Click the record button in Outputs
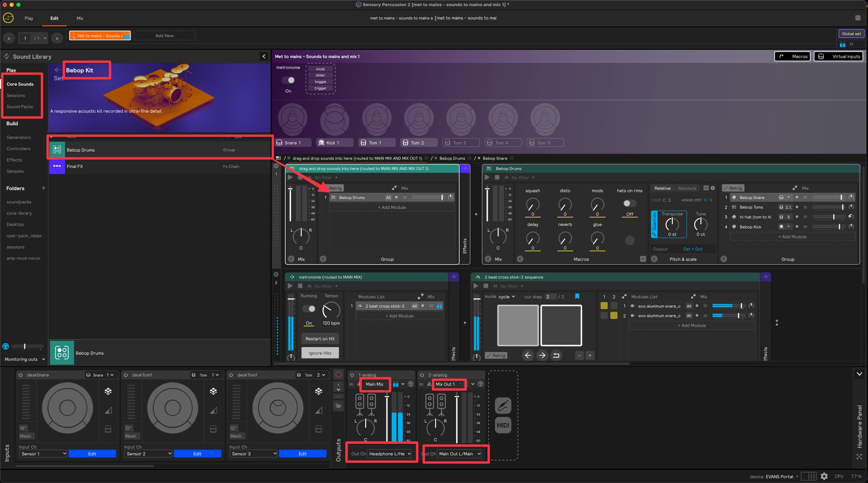Screen dimensions: 868x483 pos(338,375)
